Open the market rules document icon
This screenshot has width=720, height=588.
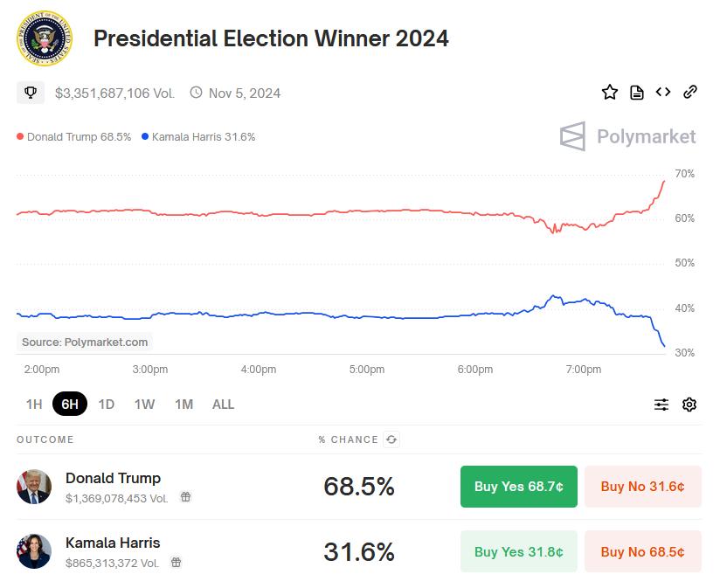[x=637, y=93]
